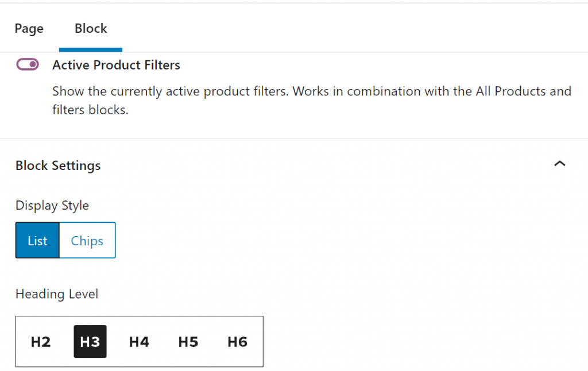This screenshot has width=588, height=371.
Task: Click the Active Product Filters title text
Action: click(x=116, y=65)
